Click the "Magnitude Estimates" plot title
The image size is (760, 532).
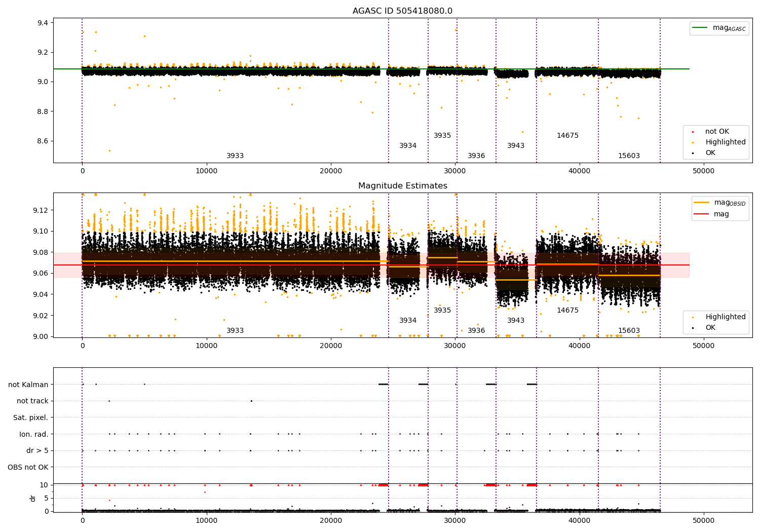tap(403, 186)
